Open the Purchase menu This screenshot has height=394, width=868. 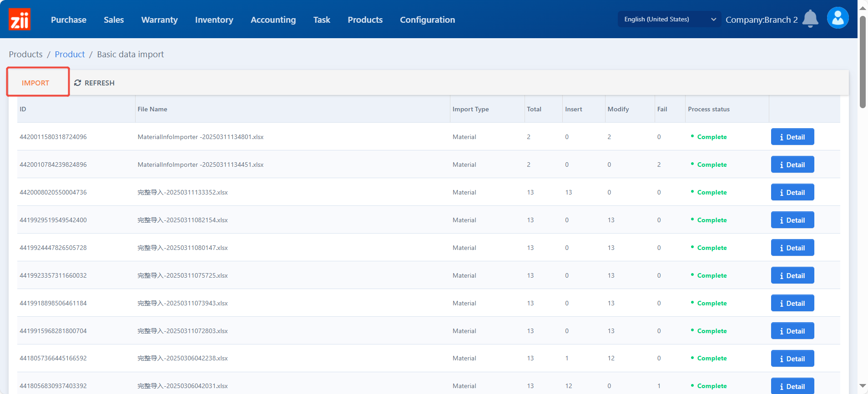pos(69,20)
